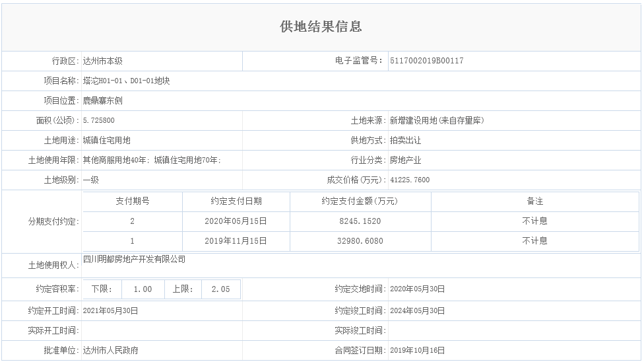Click the 约定支付金额(万元) column header

(360, 201)
